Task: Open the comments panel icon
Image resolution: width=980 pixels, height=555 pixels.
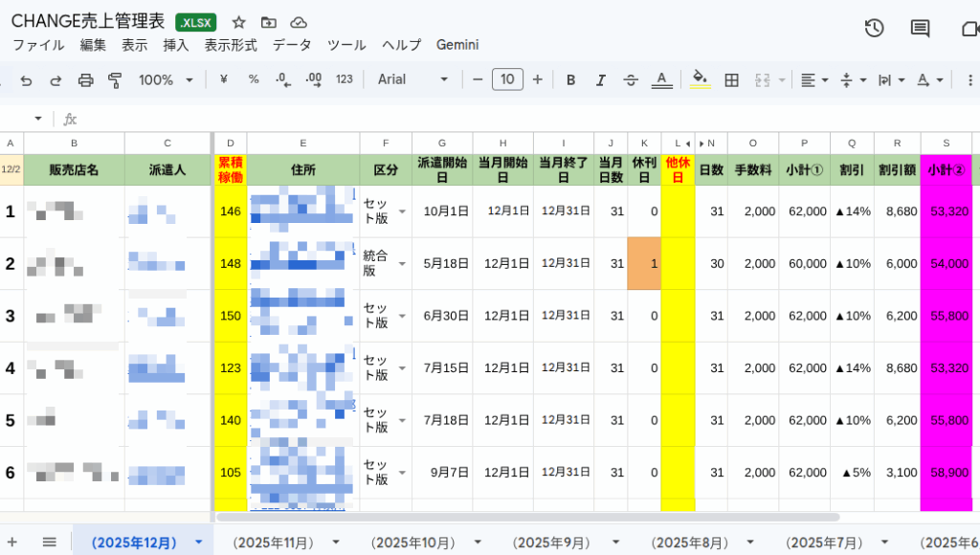Action: pos(920,28)
